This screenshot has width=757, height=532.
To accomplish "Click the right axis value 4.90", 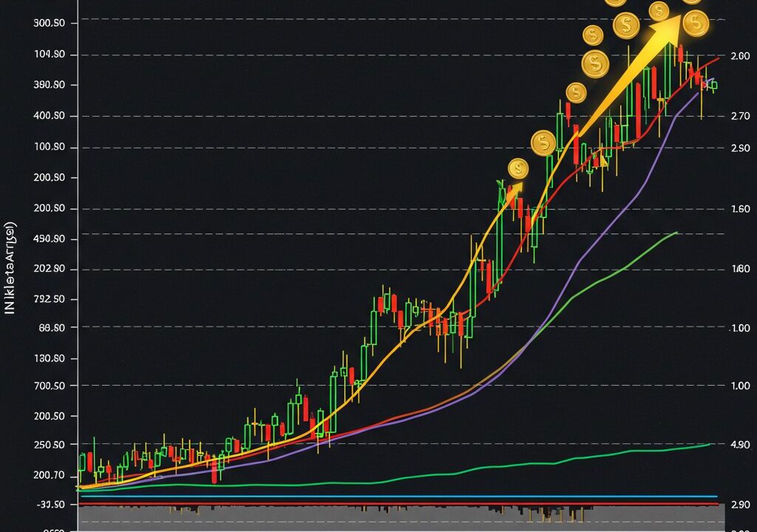I will [739, 445].
